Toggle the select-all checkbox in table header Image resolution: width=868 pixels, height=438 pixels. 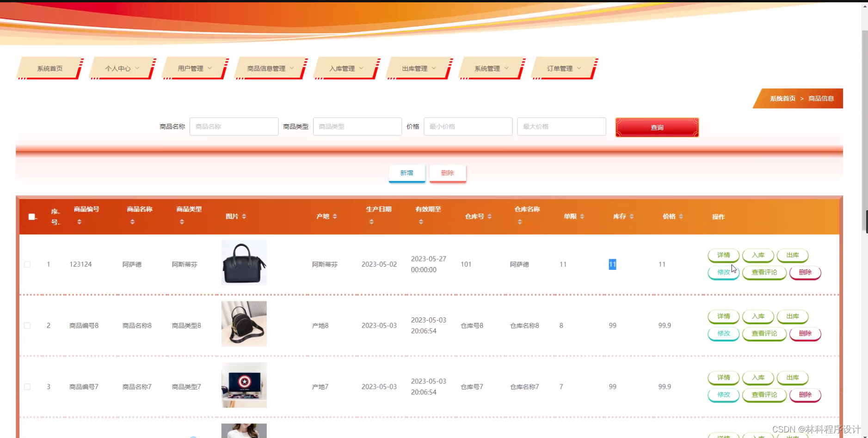coord(31,216)
